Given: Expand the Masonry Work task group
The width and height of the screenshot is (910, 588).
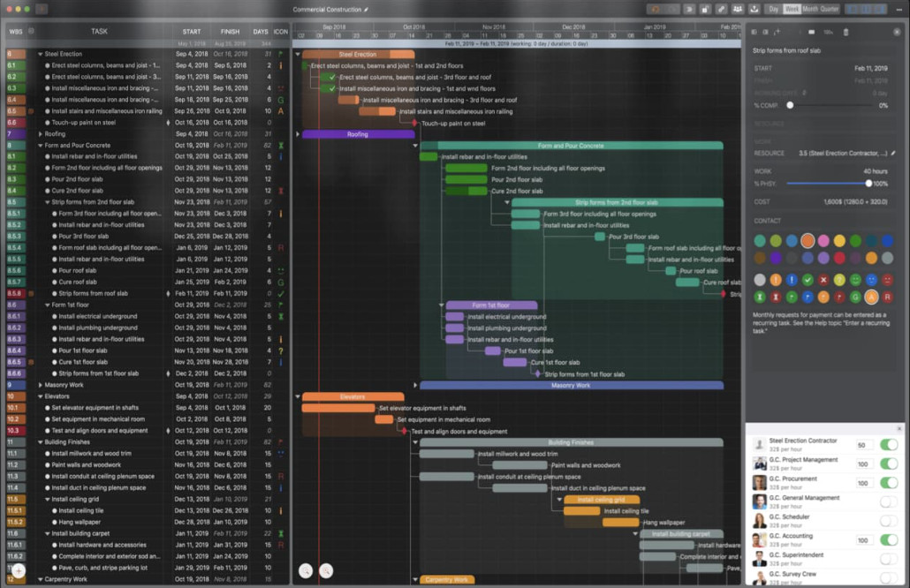Looking at the screenshot, I should pos(40,385).
